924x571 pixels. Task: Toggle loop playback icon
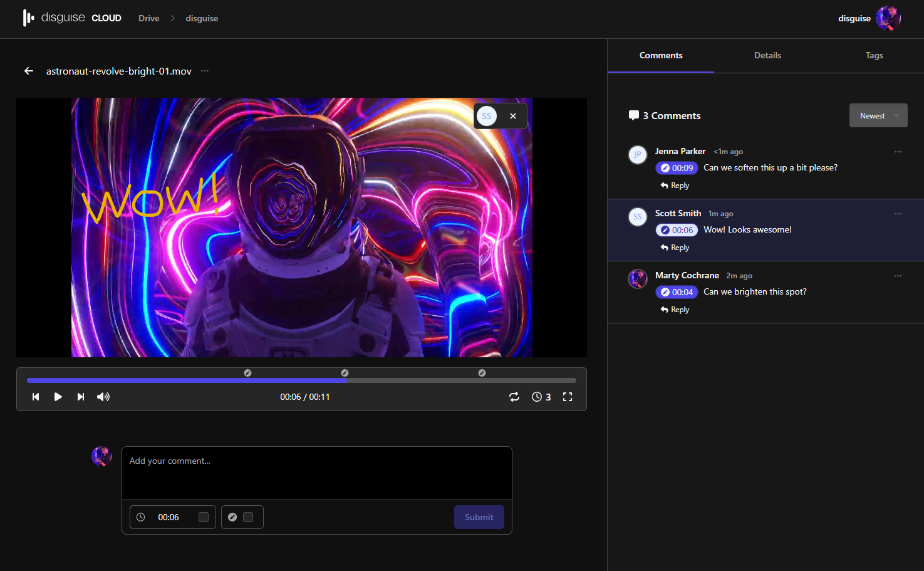(514, 397)
